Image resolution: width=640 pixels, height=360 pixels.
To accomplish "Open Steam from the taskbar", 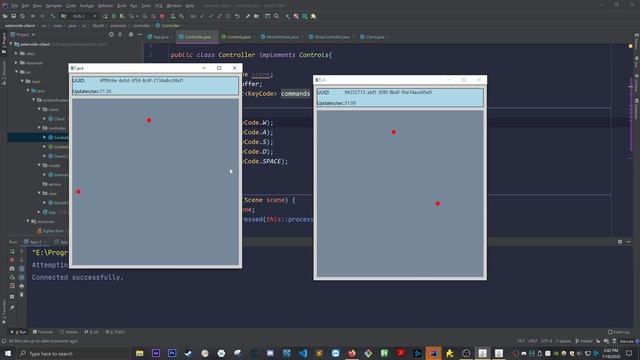I will coord(189,353).
